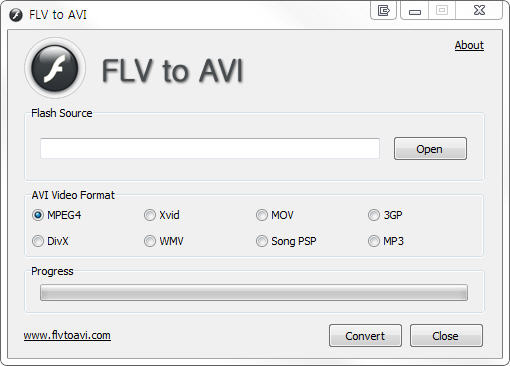Close the window with the title bar X
The image size is (510, 366).
(x=479, y=11)
